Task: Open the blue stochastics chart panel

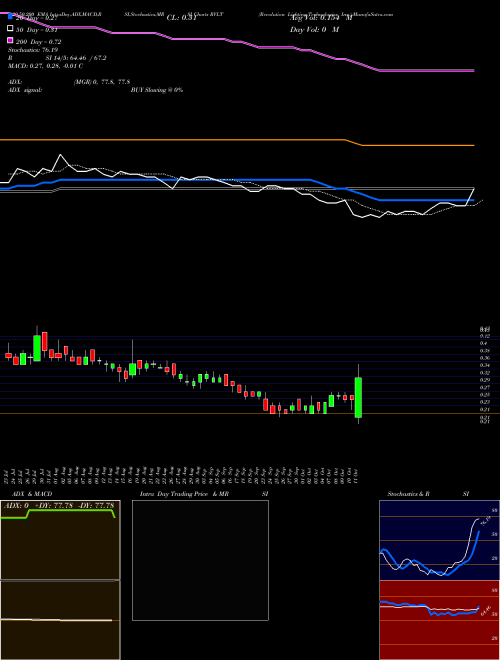Action: pyautogui.click(x=439, y=540)
